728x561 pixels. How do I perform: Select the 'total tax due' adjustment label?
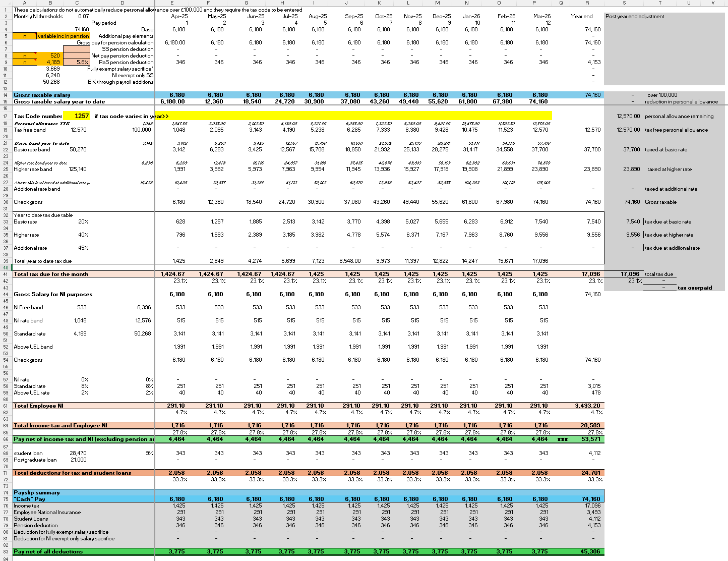coord(659,274)
